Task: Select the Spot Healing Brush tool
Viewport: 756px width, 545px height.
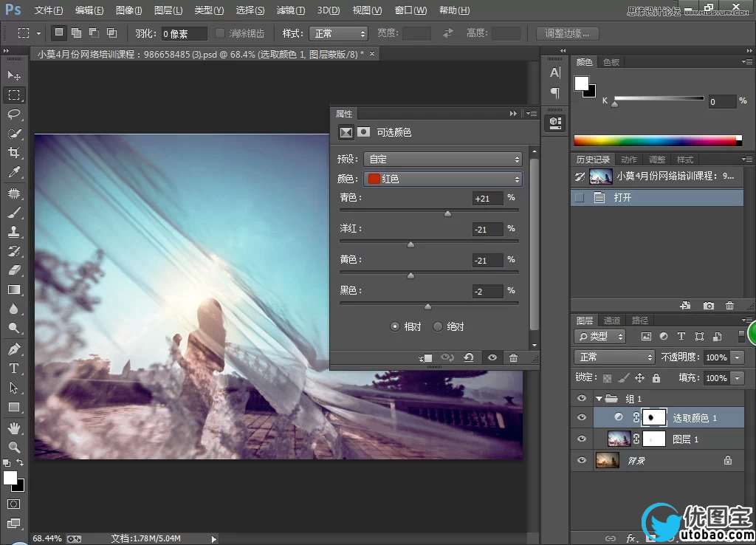Action: pyautogui.click(x=14, y=193)
